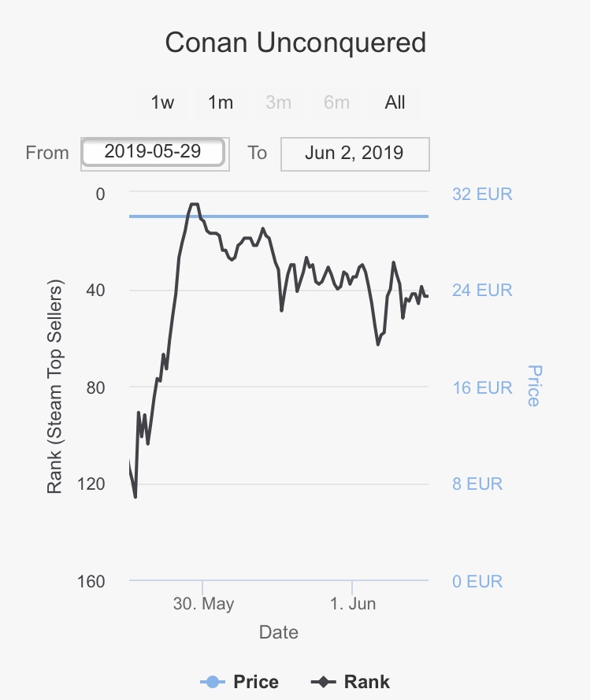Viewport: 590px width, 700px height.
Task: Toggle the Rank series legend marker
Action: (324, 682)
